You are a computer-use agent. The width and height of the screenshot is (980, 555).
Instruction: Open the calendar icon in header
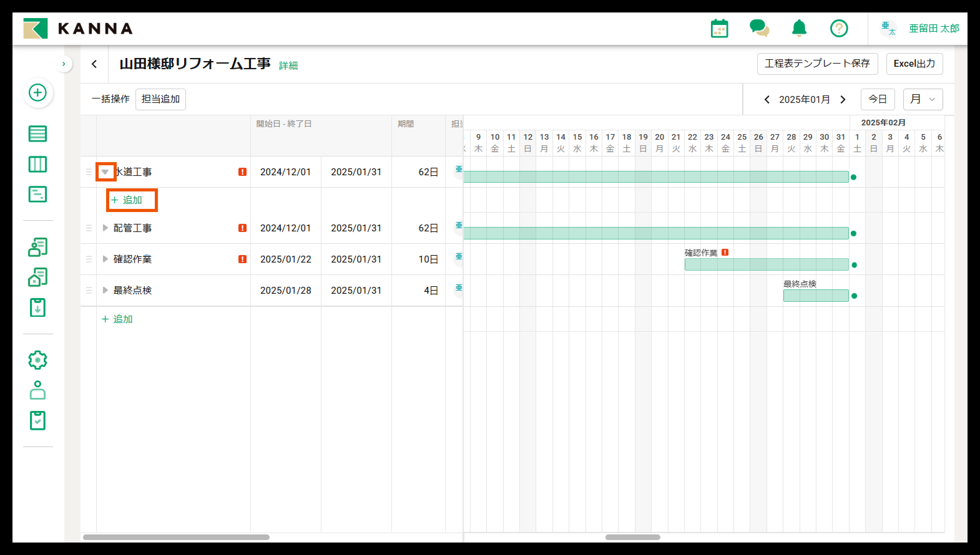click(x=719, y=29)
